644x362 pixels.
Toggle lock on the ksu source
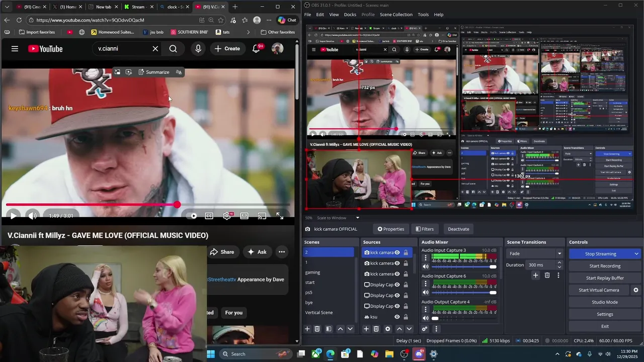[x=406, y=317]
